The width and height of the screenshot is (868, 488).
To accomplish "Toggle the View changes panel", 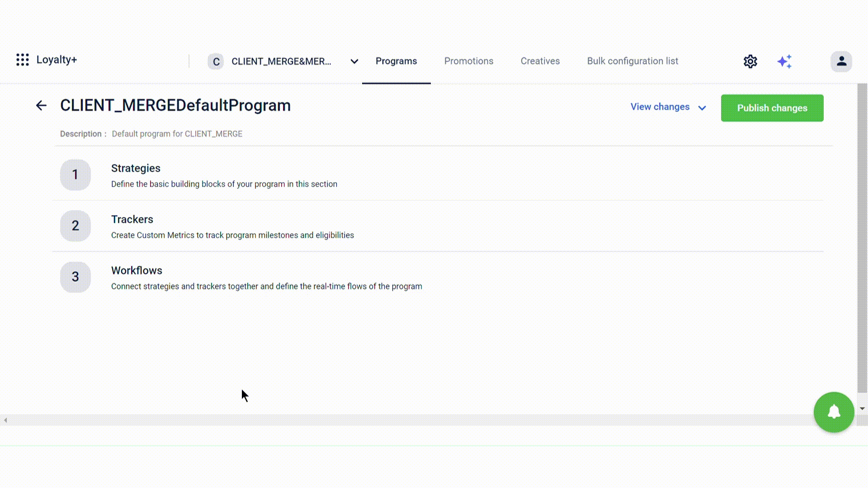I will 668,107.
